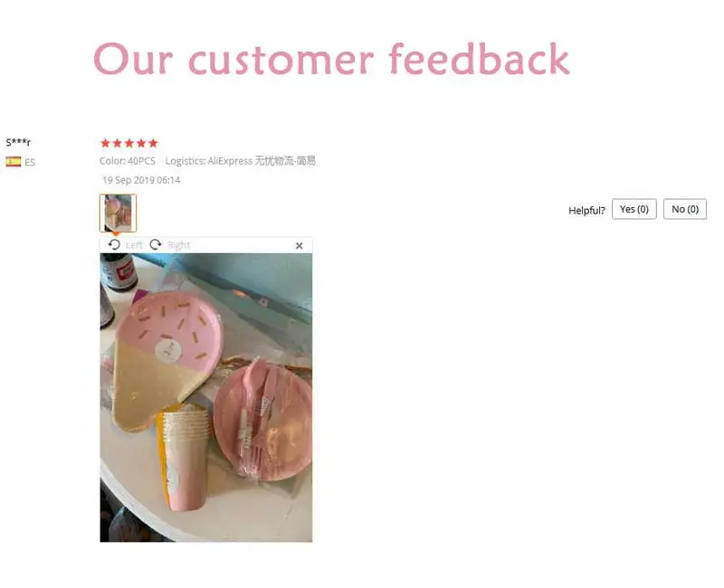Image resolution: width=724 pixels, height=588 pixels.
Task: Click the fourth red rating star
Action: click(141, 143)
